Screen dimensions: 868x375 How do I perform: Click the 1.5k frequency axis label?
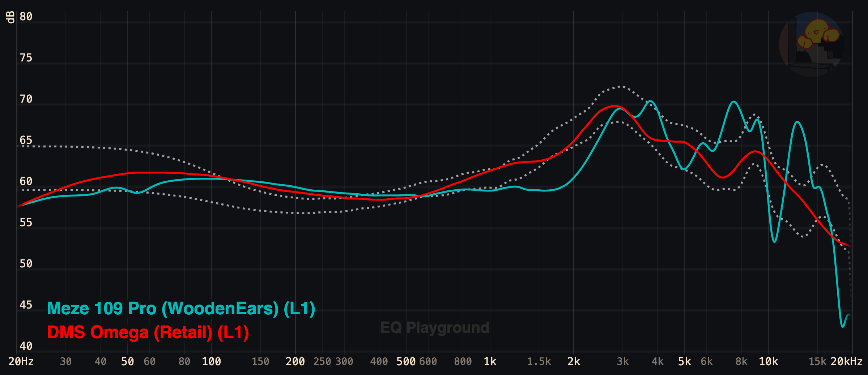(x=539, y=362)
